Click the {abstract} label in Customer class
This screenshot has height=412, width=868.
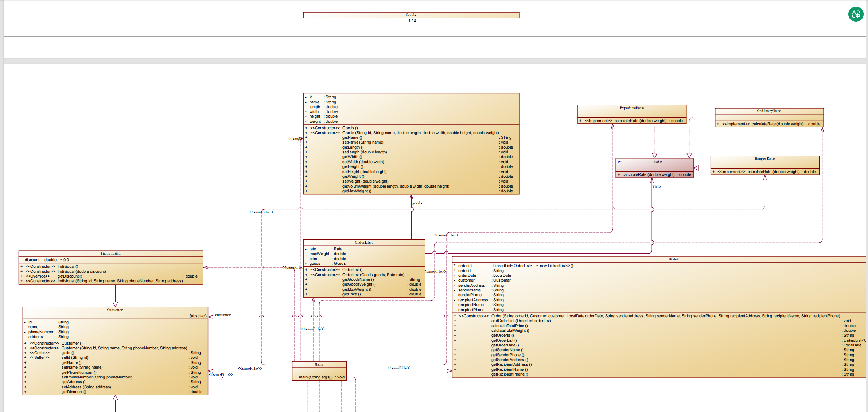point(198,316)
